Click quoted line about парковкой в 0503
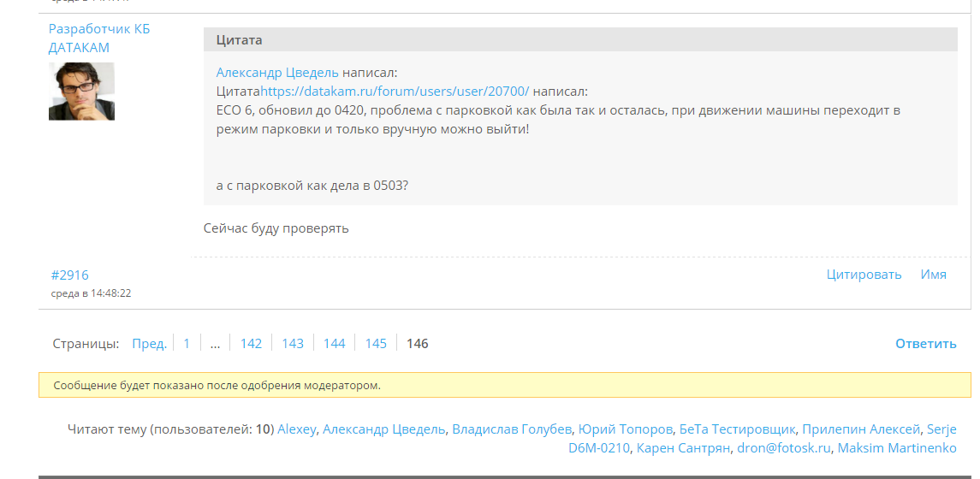Image resolution: width=980 pixels, height=479 pixels. pyautogui.click(x=312, y=186)
